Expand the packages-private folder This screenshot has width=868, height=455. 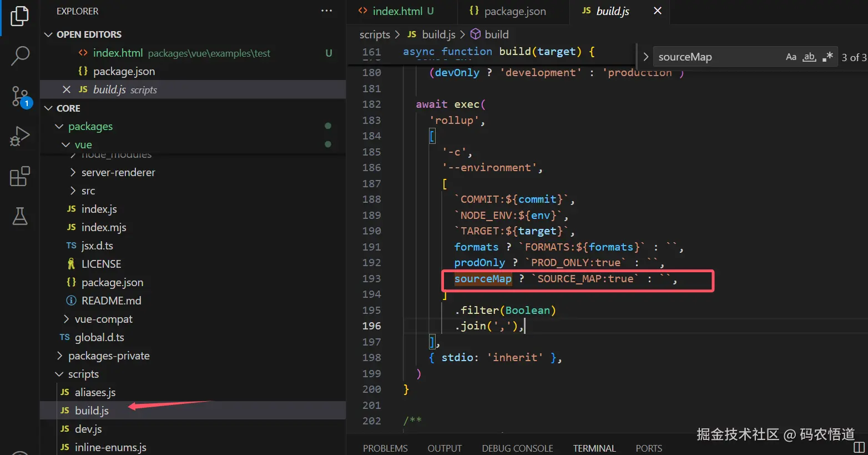[x=59, y=356]
